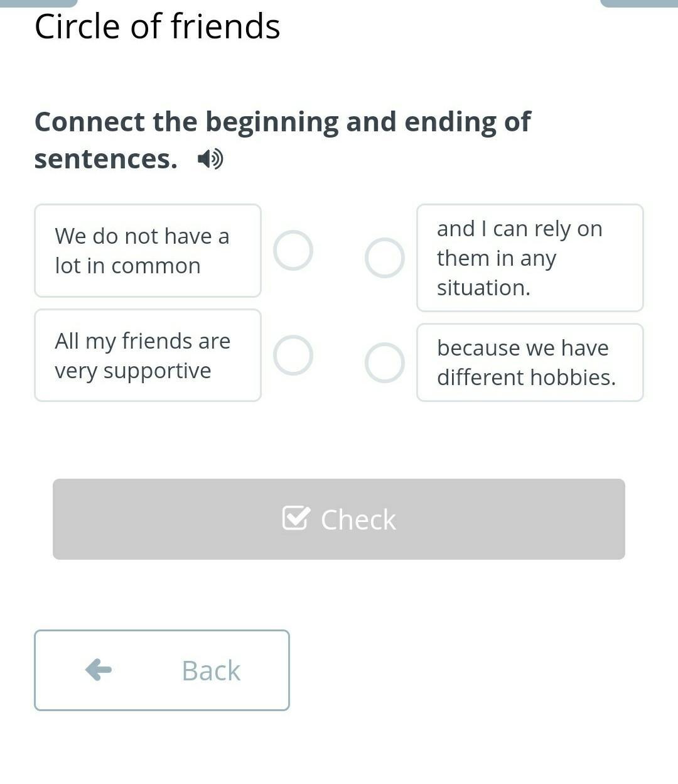The height and width of the screenshot is (784, 678).
Task: Go back with the Back button
Action: coord(162,670)
